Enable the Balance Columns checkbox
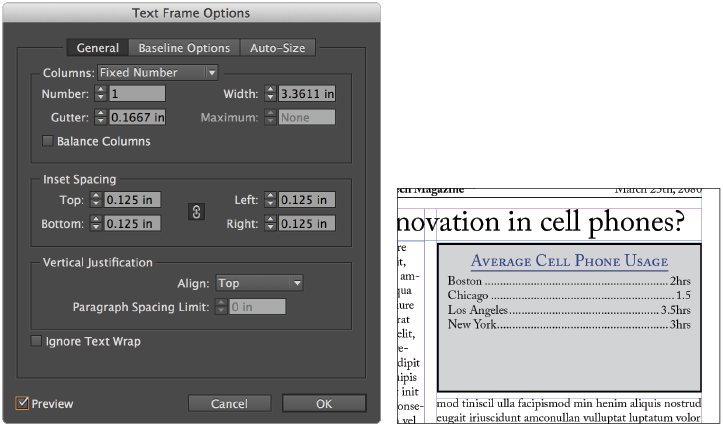Screen dimensions: 723x426 pos(48,142)
